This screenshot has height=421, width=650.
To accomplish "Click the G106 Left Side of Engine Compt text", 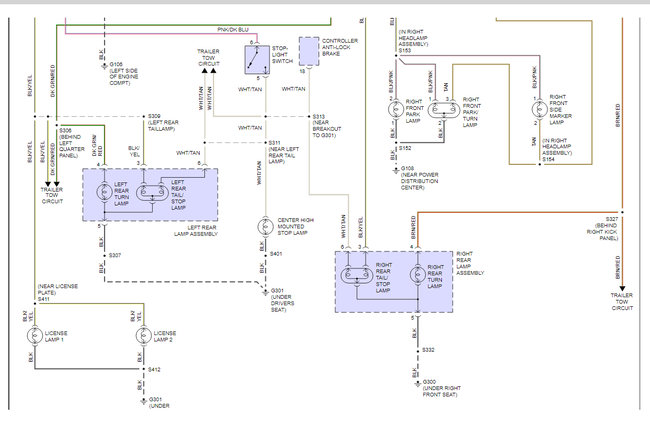I will coord(124,74).
